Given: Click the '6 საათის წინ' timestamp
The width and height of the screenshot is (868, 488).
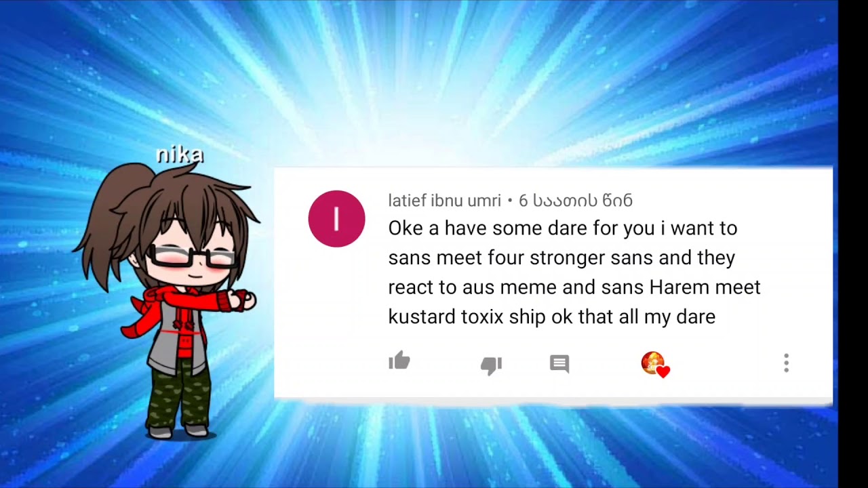Looking at the screenshot, I should click(x=575, y=201).
